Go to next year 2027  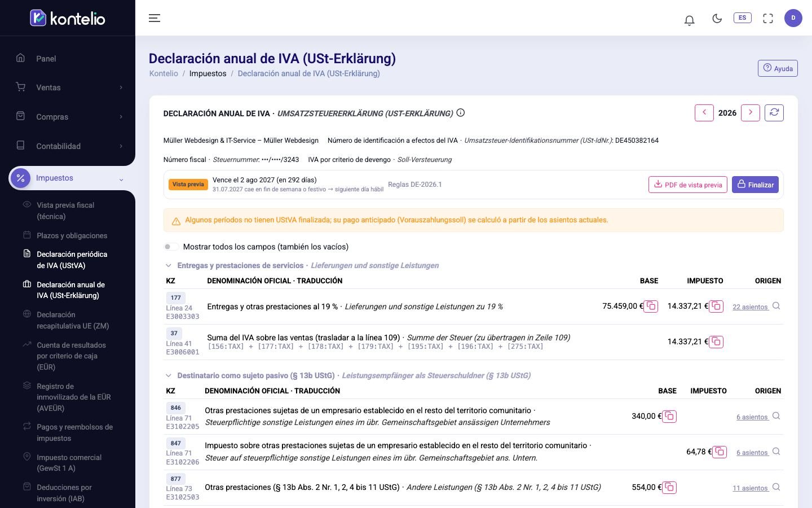(751, 113)
